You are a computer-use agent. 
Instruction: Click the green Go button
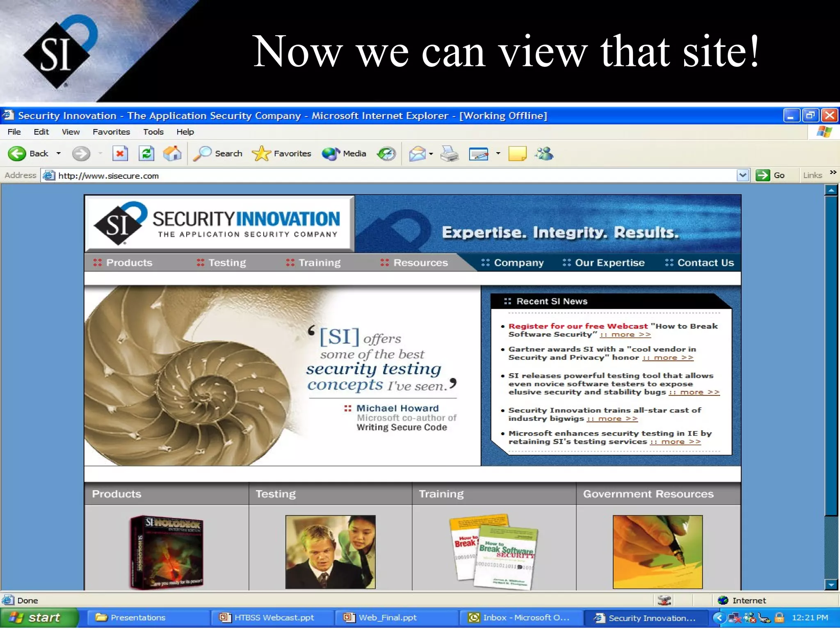coord(770,175)
